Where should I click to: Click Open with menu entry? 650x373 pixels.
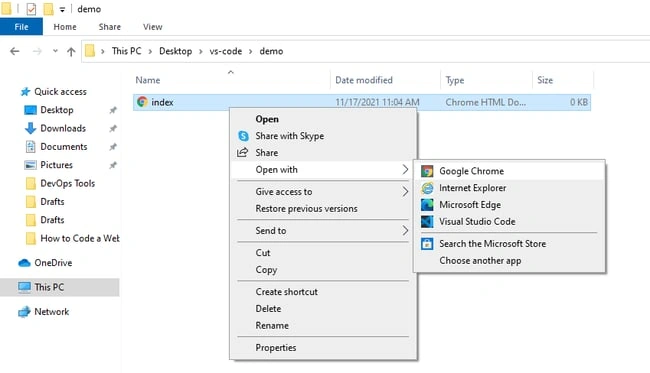click(323, 170)
